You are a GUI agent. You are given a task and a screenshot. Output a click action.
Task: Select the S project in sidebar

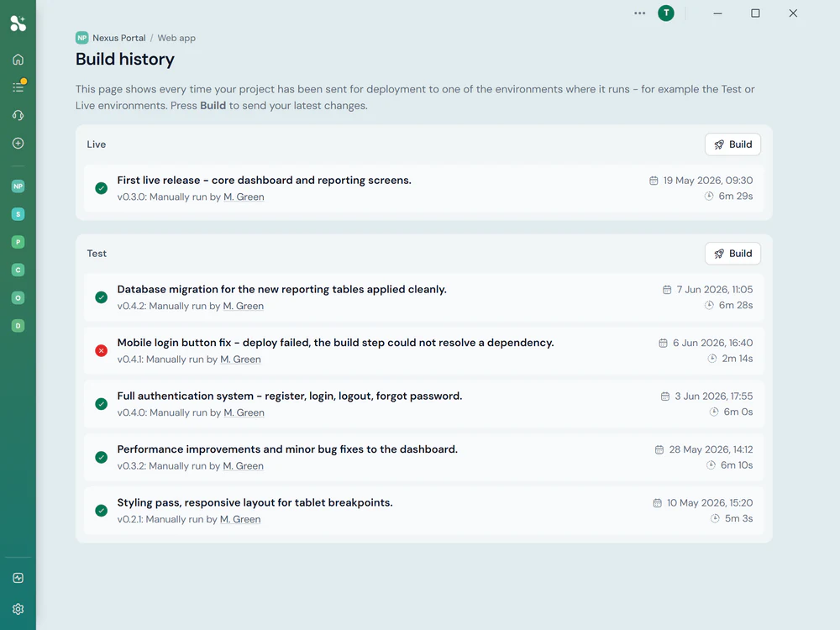(18, 214)
